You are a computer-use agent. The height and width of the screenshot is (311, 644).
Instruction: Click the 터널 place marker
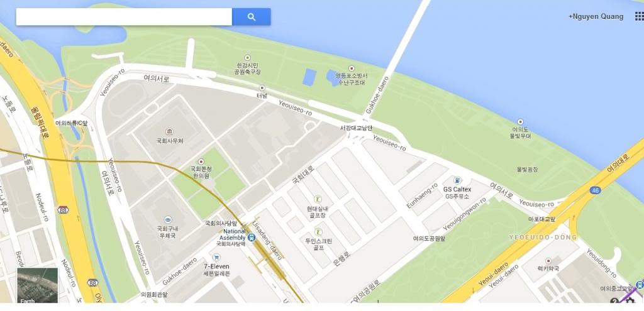tap(262, 88)
